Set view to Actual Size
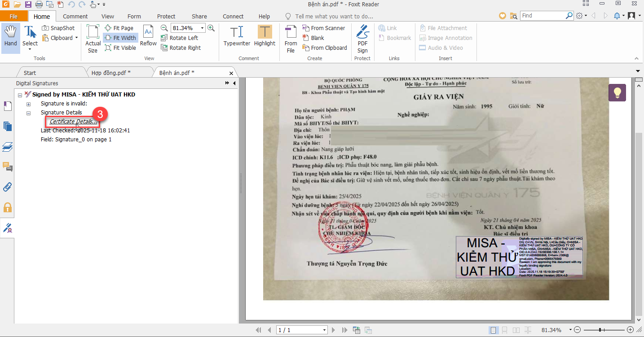Viewport: 644px width, 337px height. click(93, 39)
